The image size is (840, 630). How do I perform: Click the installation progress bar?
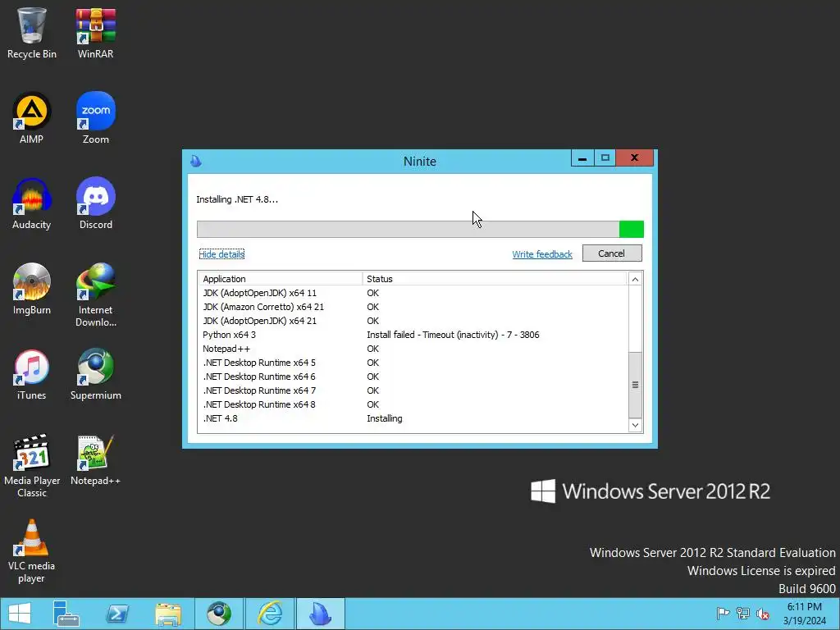coord(420,229)
